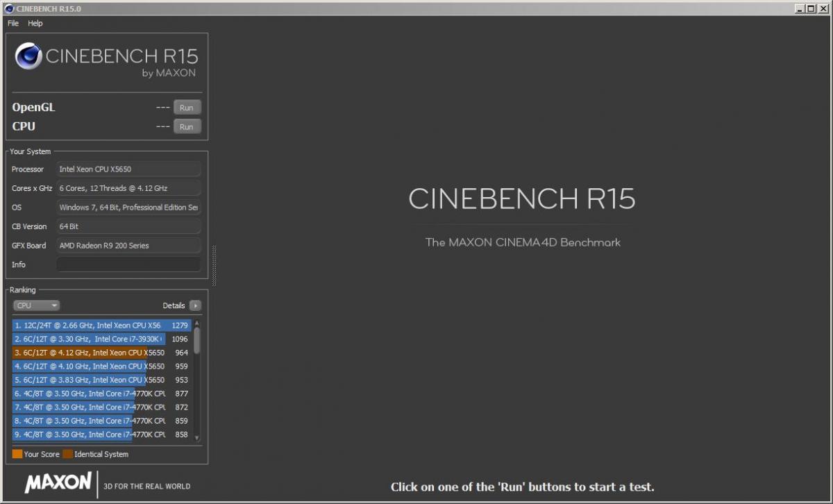The height and width of the screenshot is (504, 833).
Task: Click the ranking list scrollbar thumb
Action: point(196,340)
